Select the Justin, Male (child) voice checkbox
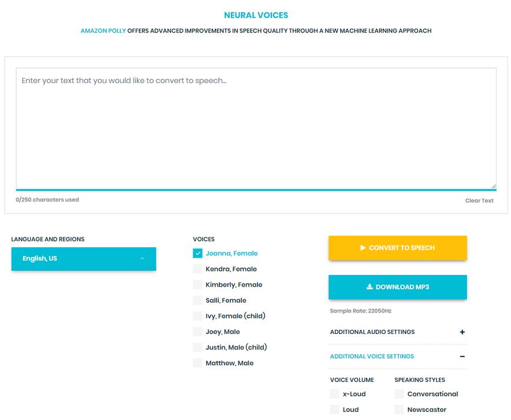The width and height of the screenshot is (511, 420). tap(197, 347)
